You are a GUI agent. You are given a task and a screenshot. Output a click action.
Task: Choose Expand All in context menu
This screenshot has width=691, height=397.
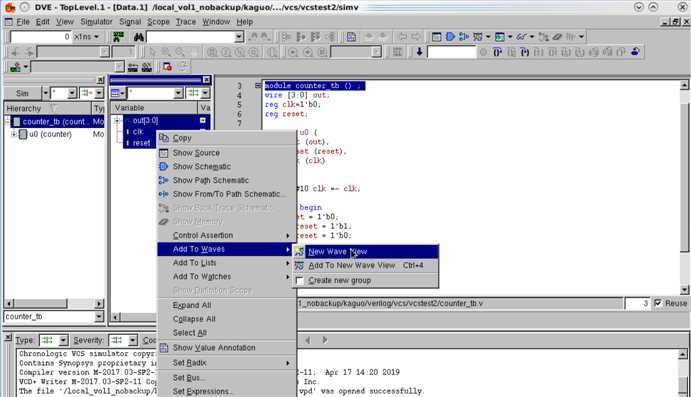coord(227,305)
